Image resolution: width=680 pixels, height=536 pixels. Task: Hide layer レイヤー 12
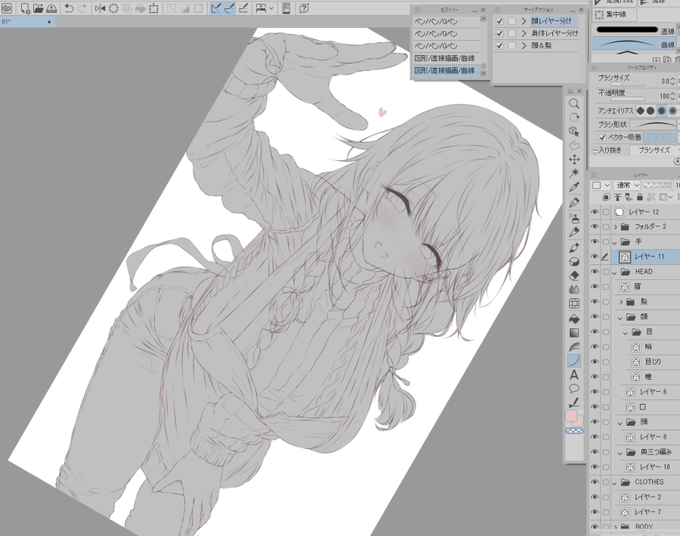(595, 212)
